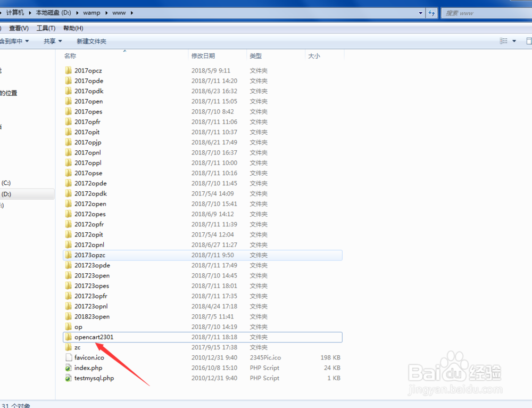532x408 pixels.
Task: Select the (C:) drive in sidebar
Action: [x=6, y=183]
